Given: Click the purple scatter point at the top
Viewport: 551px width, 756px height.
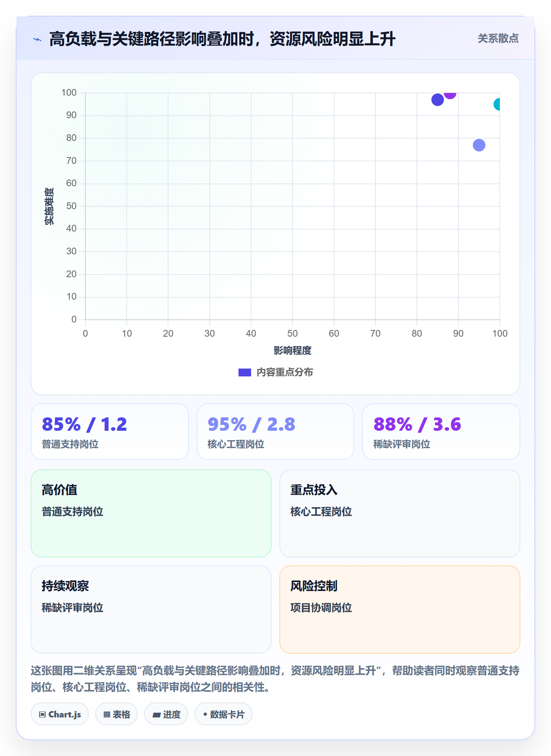Looking at the screenshot, I should click(450, 95).
